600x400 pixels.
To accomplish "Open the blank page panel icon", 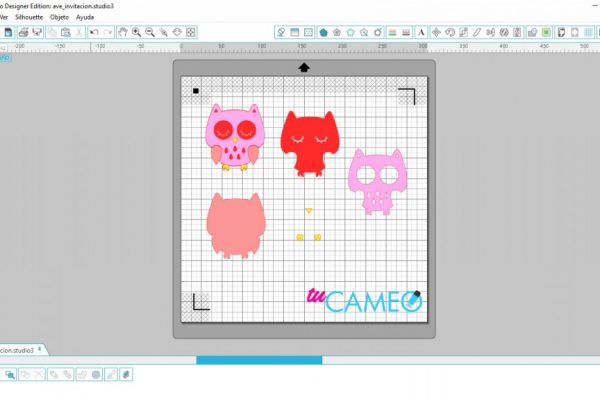I will 575,33.
